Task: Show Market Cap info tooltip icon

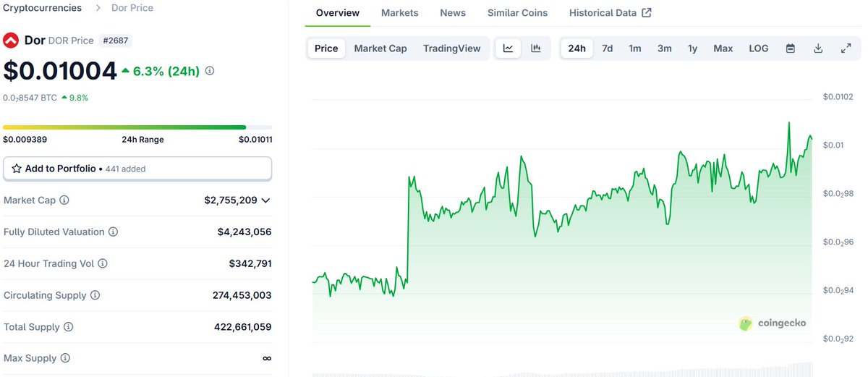Action: tap(64, 200)
